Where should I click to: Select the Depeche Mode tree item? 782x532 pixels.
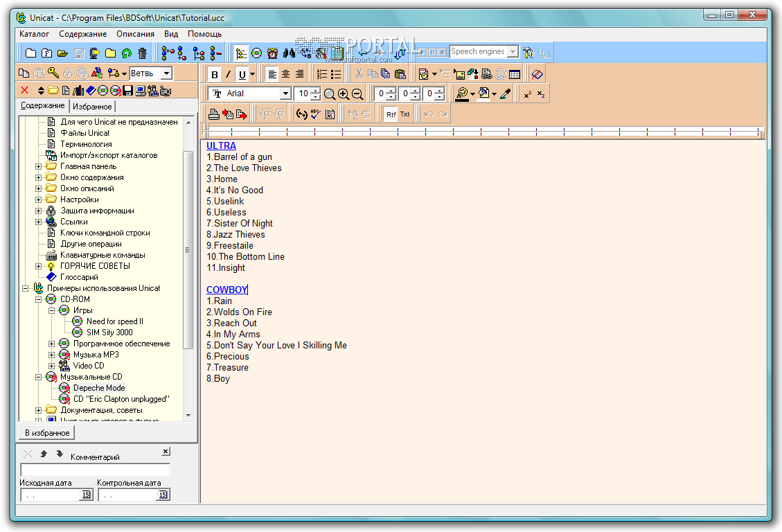[99, 388]
